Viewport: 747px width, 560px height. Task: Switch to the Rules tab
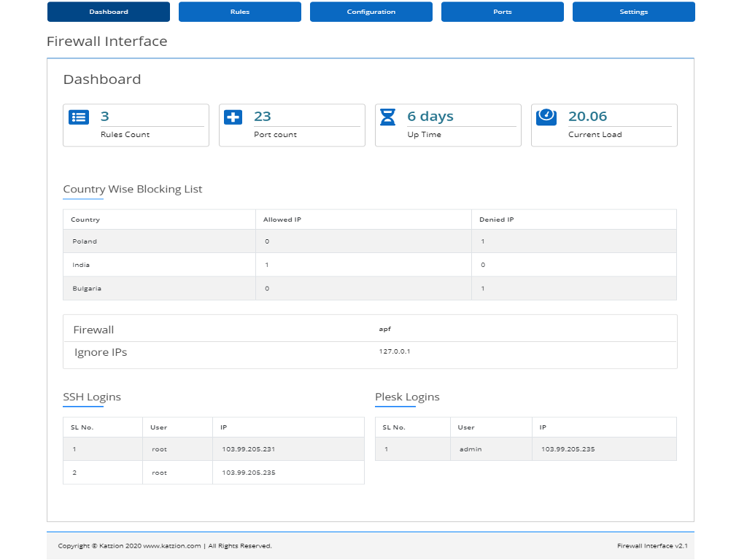(x=239, y=12)
